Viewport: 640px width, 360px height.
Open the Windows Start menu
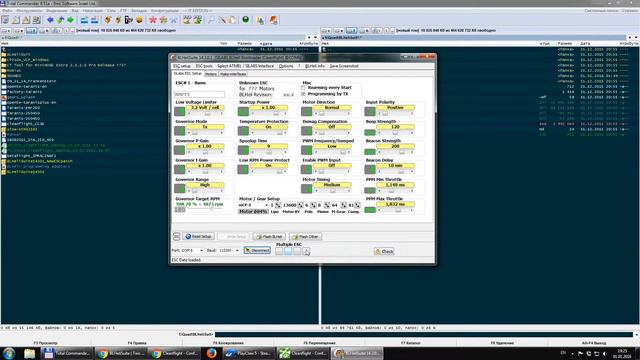point(9,353)
